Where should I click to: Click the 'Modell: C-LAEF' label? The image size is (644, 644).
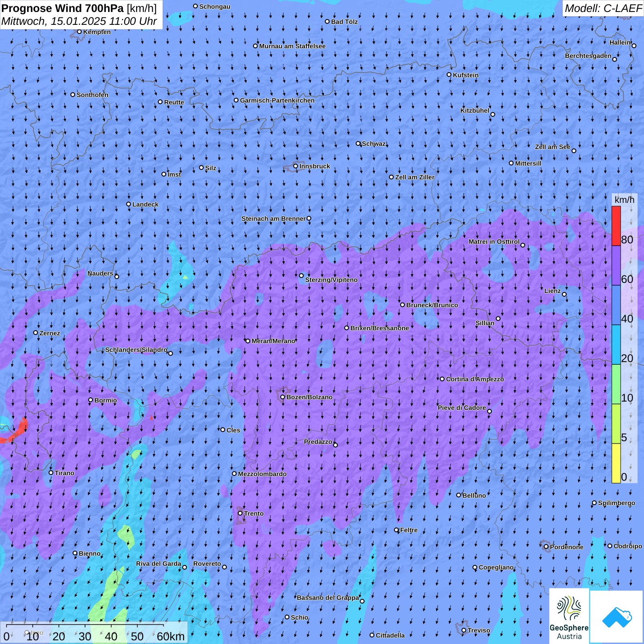[x=603, y=8]
